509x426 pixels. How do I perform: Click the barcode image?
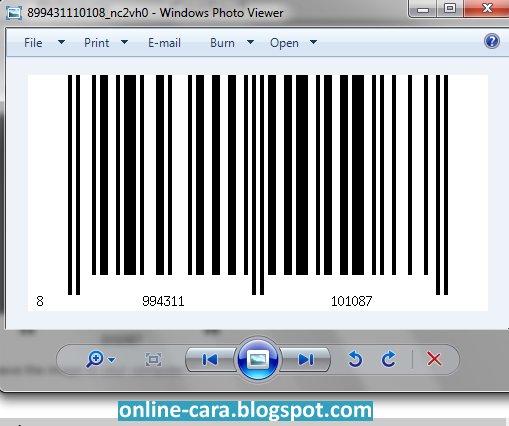coord(258,193)
